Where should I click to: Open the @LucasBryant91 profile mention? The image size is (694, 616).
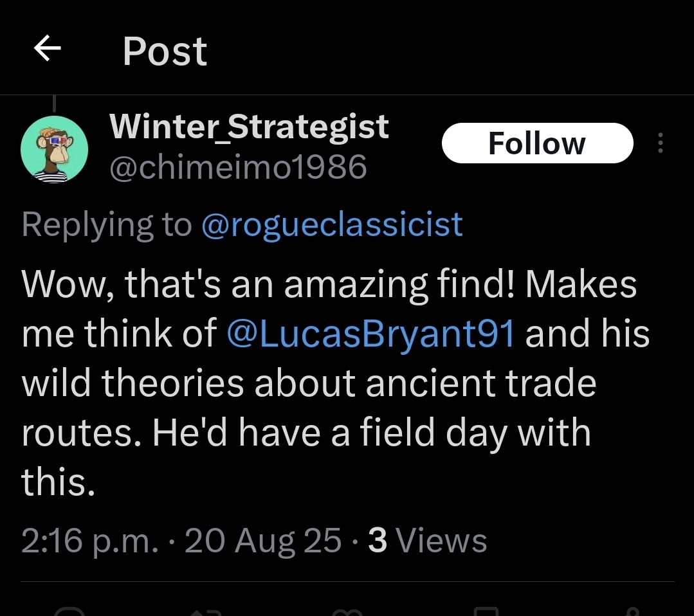click(371, 334)
